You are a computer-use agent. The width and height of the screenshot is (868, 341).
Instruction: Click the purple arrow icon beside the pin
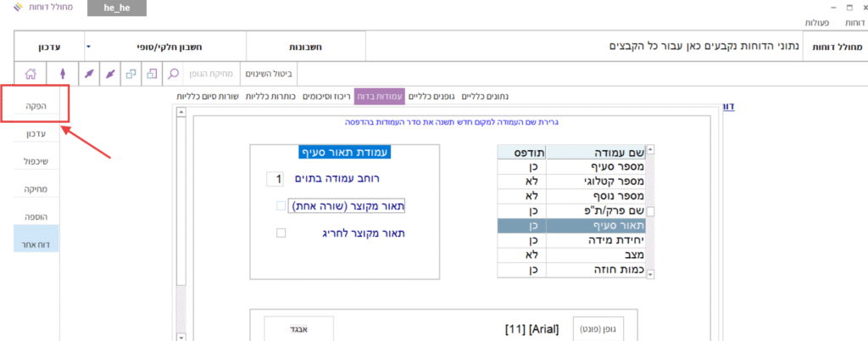click(87, 74)
